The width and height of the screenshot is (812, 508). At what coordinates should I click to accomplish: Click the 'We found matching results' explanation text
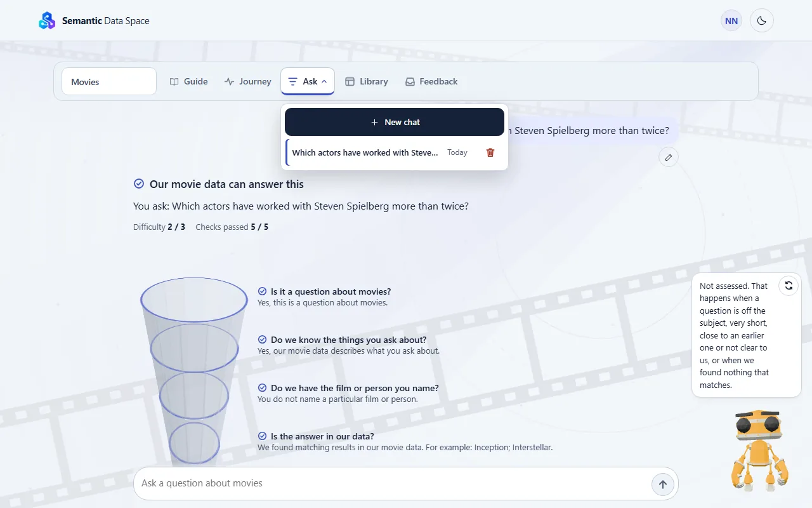(x=405, y=448)
